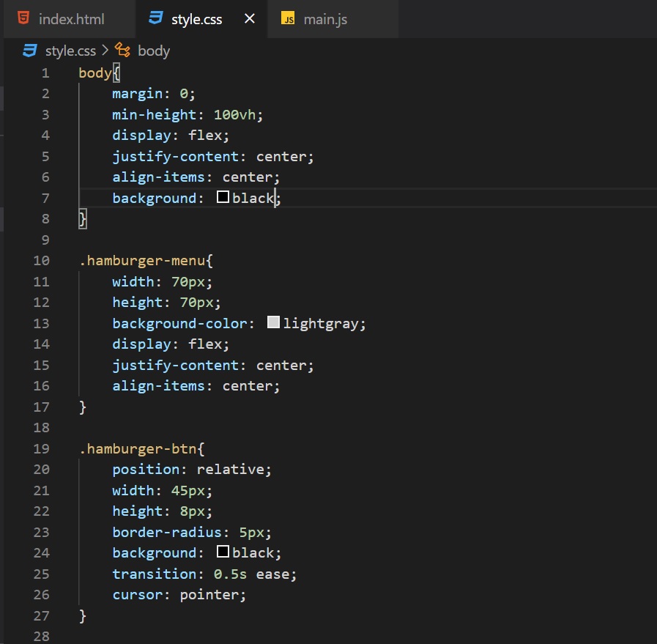Click '0.5s' value on line 25

230,574
